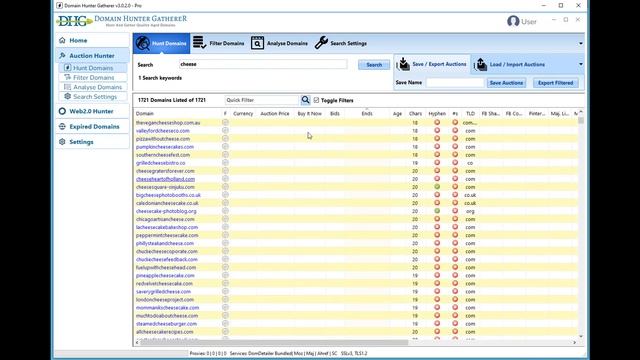640x360 pixels.
Task: Switch to Load / Import Auctions tab
Action: click(510, 64)
